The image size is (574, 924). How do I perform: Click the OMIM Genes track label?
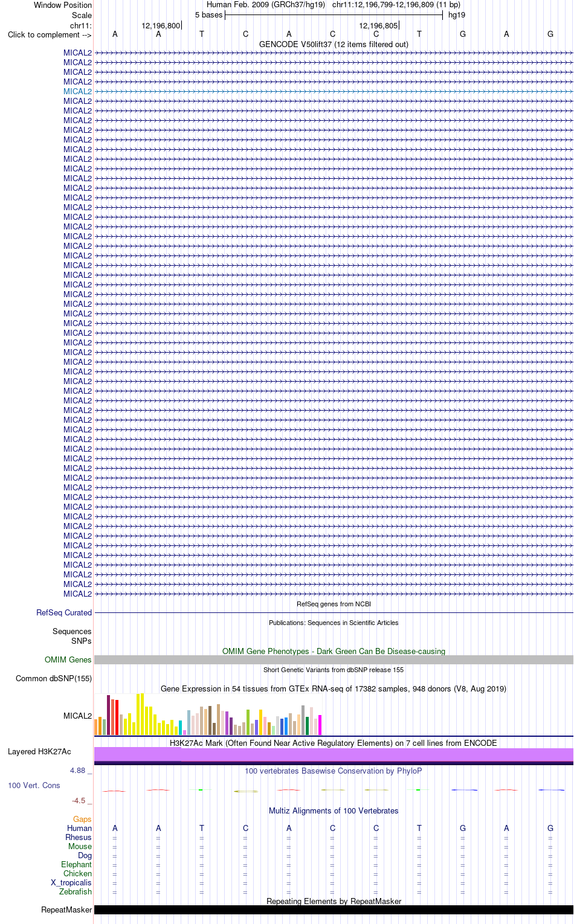68,659
